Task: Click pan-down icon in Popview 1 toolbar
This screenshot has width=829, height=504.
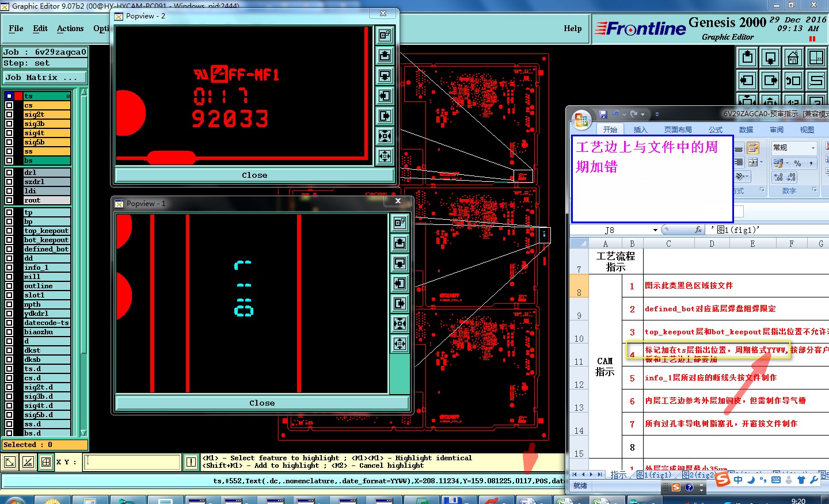Action: coord(400,263)
